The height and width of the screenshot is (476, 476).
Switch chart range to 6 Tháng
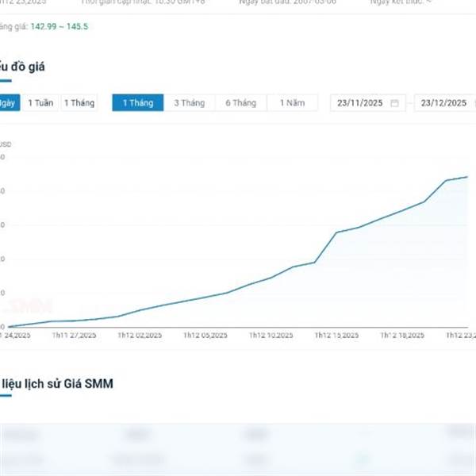pyautogui.click(x=241, y=103)
